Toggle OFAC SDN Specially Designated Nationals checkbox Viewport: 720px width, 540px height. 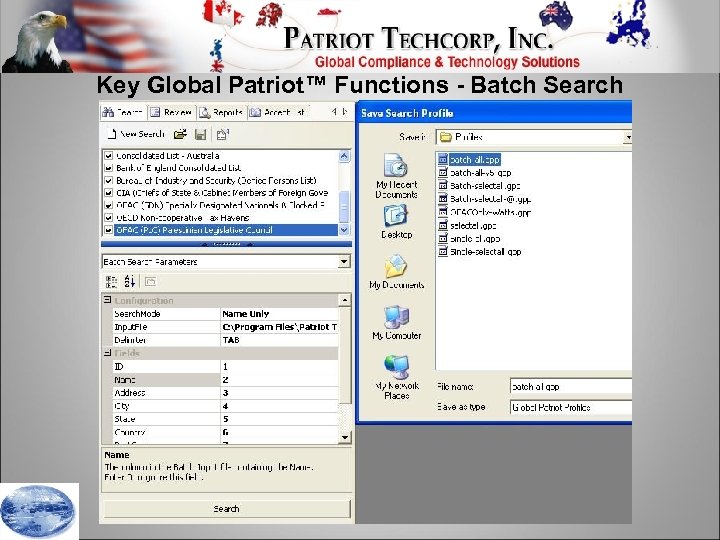click(x=108, y=205)
